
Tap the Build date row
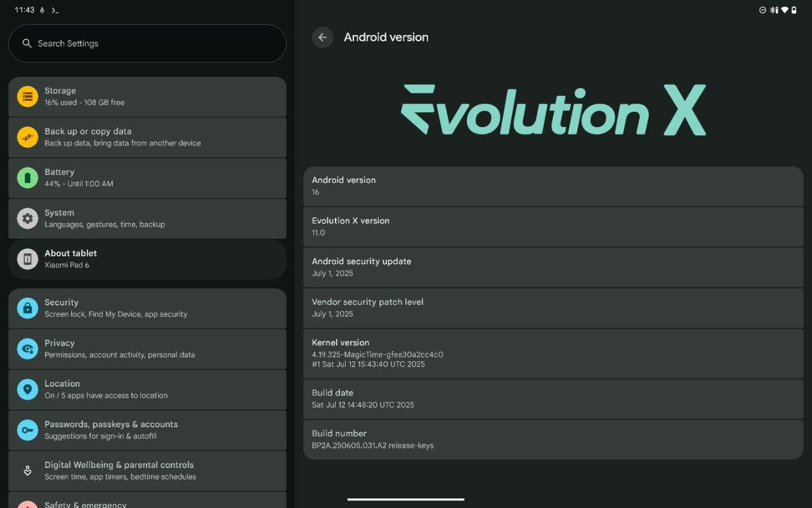click(x=553, y=399)
